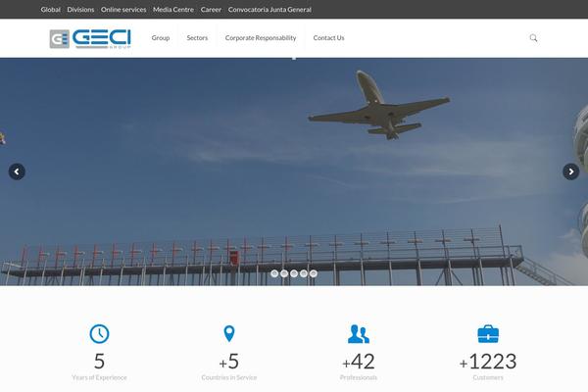588x392 pixels.
Task: Click the map pin icon above Countries in Service
Action: point(229,333)
